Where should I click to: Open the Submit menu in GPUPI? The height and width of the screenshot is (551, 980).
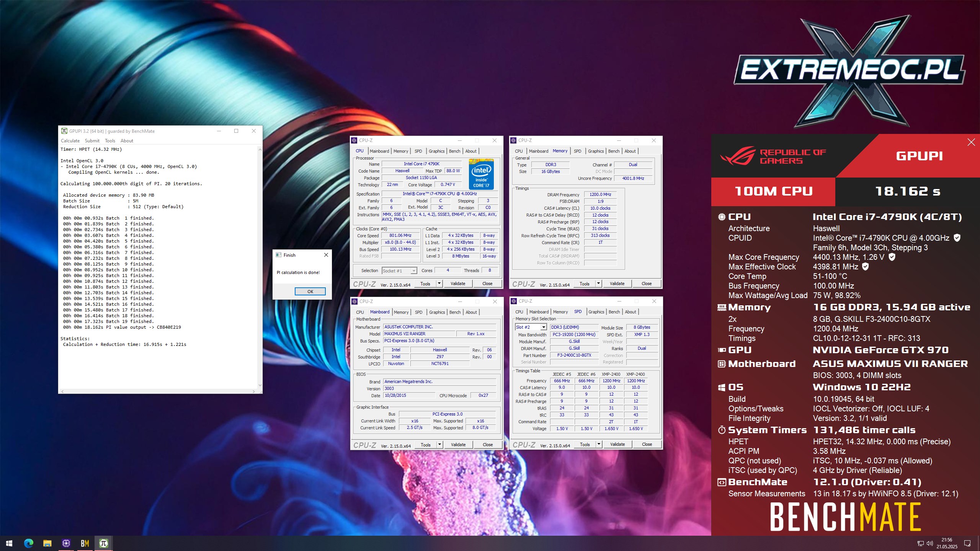[92, 141]
